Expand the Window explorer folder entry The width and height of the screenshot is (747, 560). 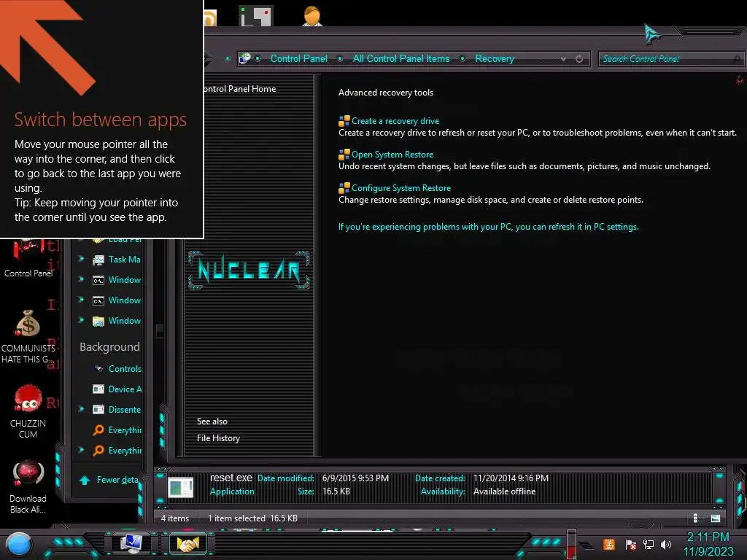81,321
